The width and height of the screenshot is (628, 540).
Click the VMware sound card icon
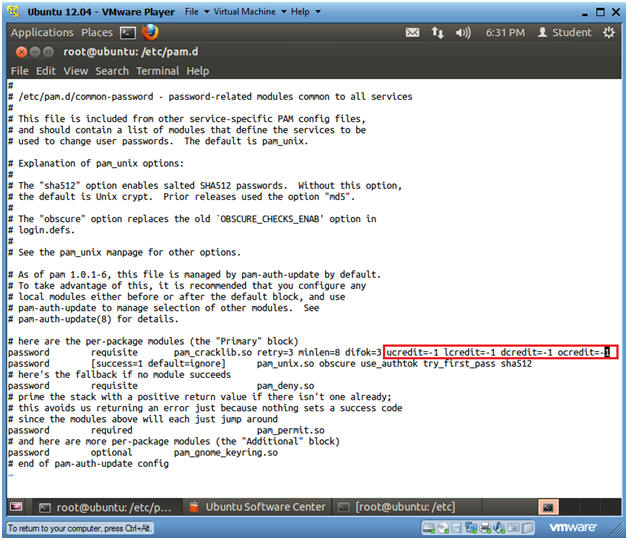coord(499,528)
